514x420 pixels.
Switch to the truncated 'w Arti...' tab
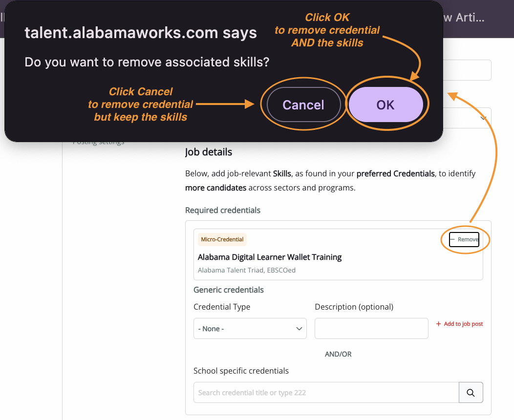pyautogui.click(x=464, y=18)
